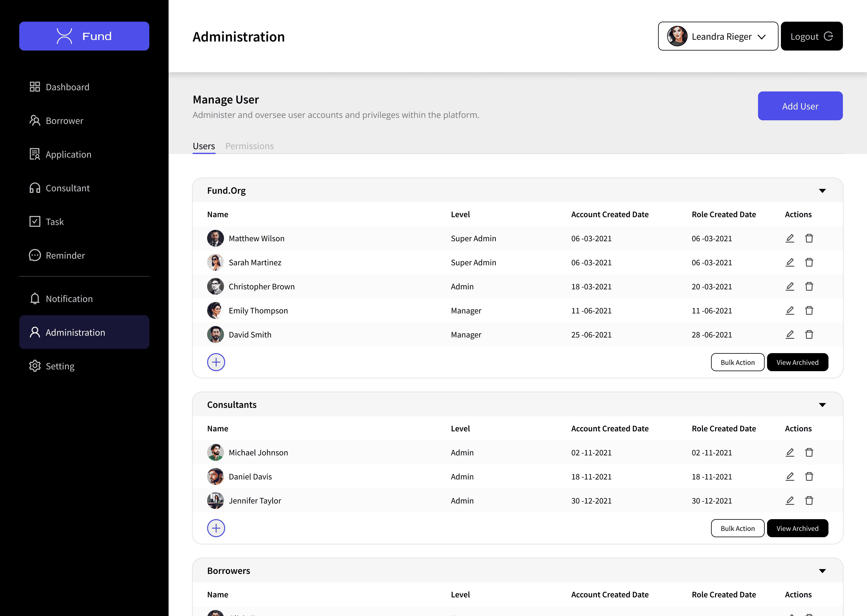The height and width of the screenshot is (616, 867).
Task: Click plus circle under Fund.Org table
Action: pos(216,362)
